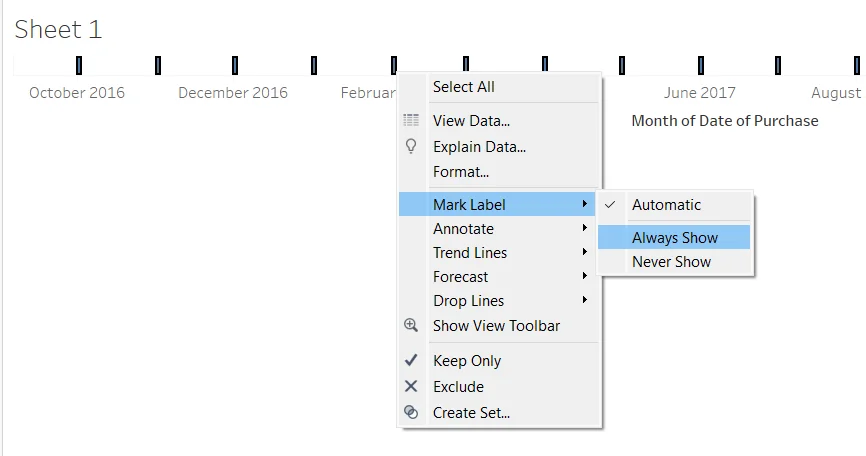Viewport: 866px width, 456px height.
Task: Click the Show View Toolbar magnifier icon
Action: pyautogui.click(x=411, y=326)
